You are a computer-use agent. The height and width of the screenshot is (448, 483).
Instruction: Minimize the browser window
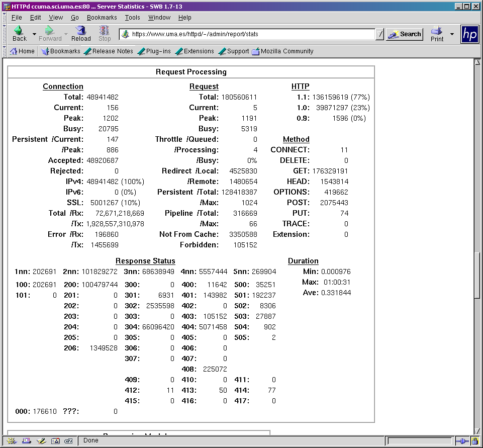pyautogui.click(x=459, y=7)
